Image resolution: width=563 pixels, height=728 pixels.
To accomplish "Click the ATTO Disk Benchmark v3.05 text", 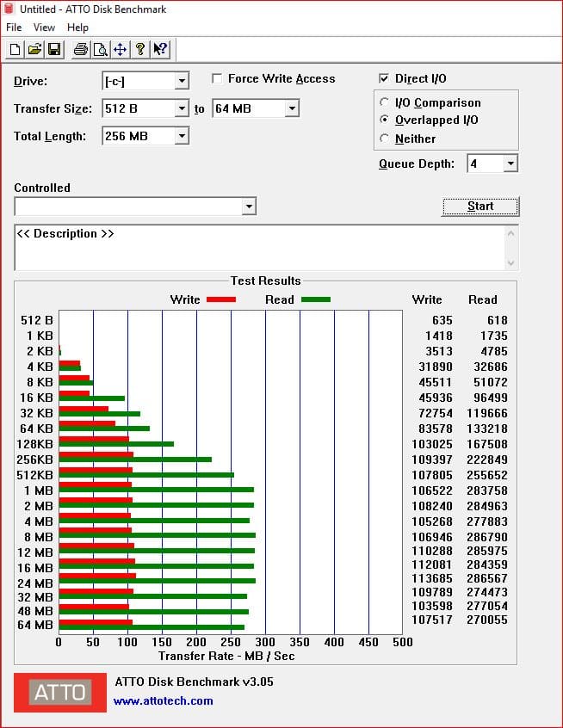I will (195, 682).
